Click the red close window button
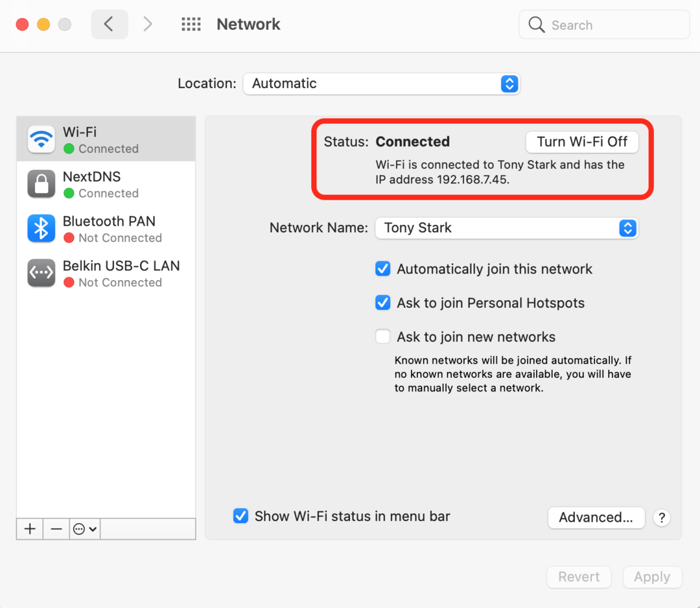Screen dimensions: 700x608 tap(22, 24)
